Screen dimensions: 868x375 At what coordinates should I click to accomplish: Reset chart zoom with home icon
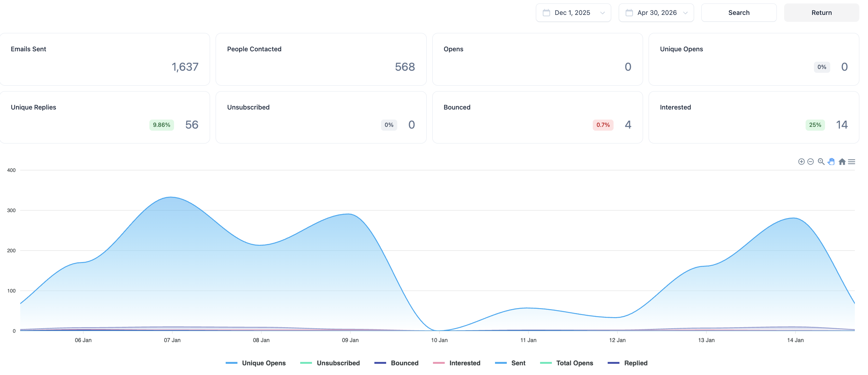click(x=842, y=162)
